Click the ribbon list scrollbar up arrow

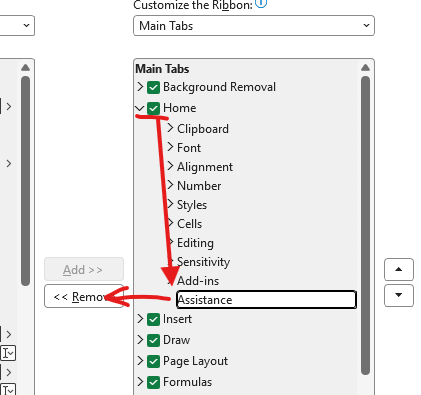(x=365, y=68)
